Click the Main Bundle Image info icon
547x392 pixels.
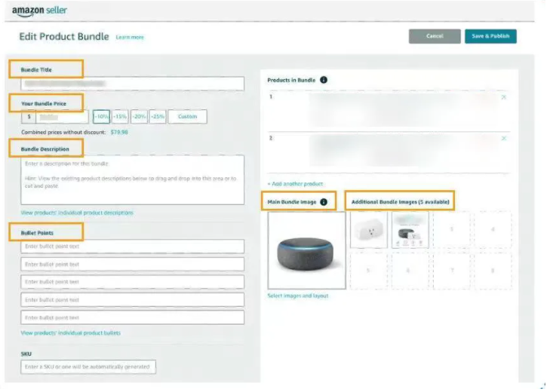pyautogui.click(x=324, y=202)
